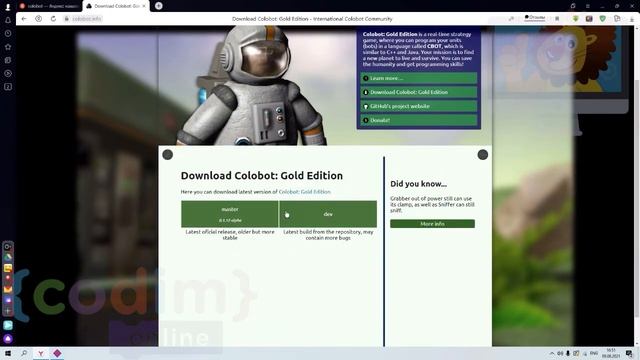Click the bookmark icon in the address bar

click(x=557, y=19)
